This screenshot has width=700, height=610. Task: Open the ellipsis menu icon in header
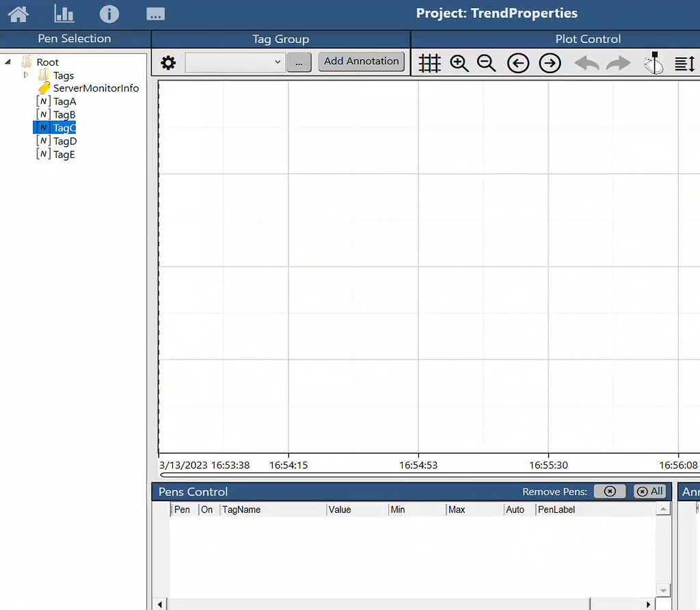click(x=155, y=14)
